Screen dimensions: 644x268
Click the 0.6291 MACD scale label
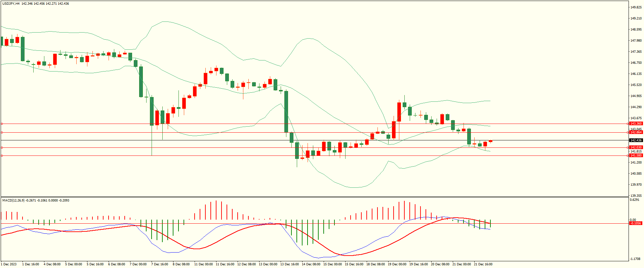pos(635,200)
